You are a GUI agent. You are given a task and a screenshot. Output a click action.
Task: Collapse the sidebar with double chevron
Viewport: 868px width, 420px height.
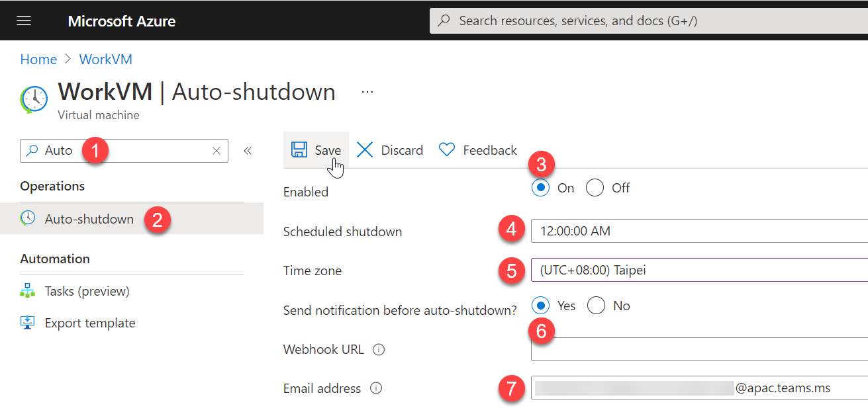point(248,151)
